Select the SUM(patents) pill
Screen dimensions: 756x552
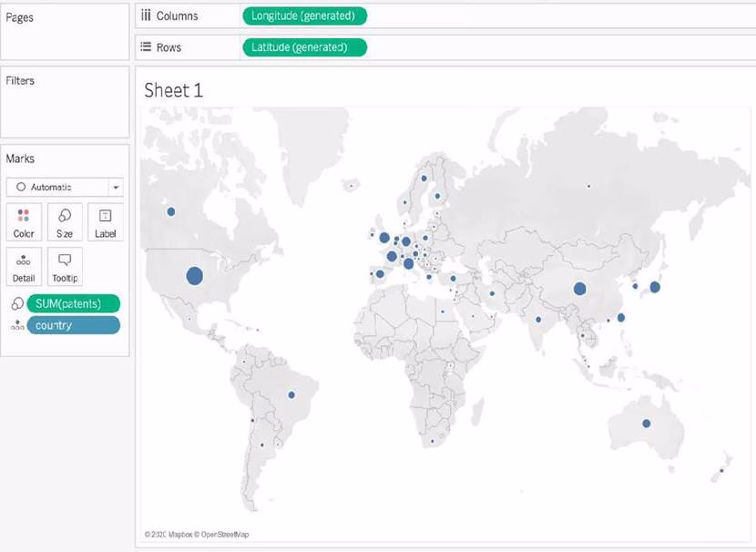coord(74,304)
